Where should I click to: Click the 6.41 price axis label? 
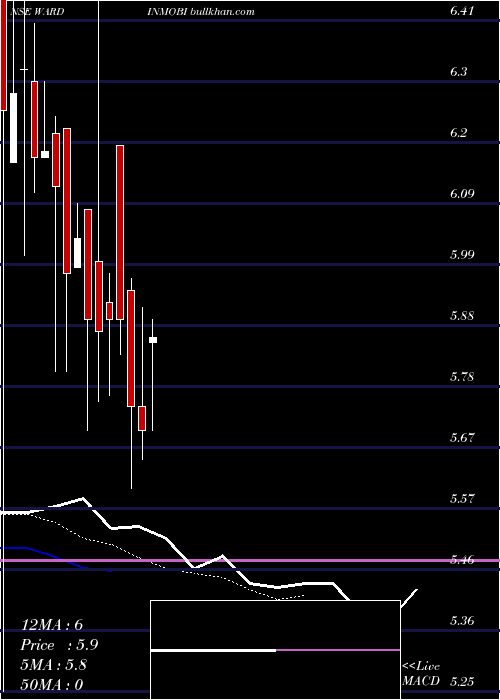(462, 11)
